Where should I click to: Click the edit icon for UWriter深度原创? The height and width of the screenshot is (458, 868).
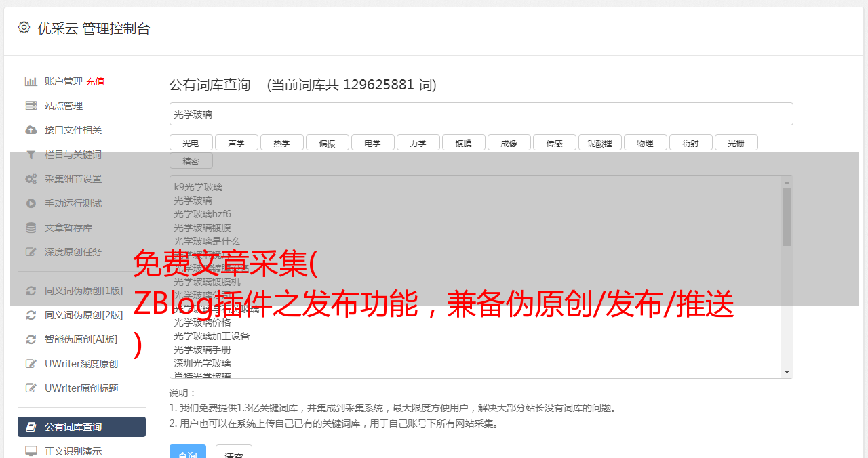pyautogui.click(x=31, y=364)
